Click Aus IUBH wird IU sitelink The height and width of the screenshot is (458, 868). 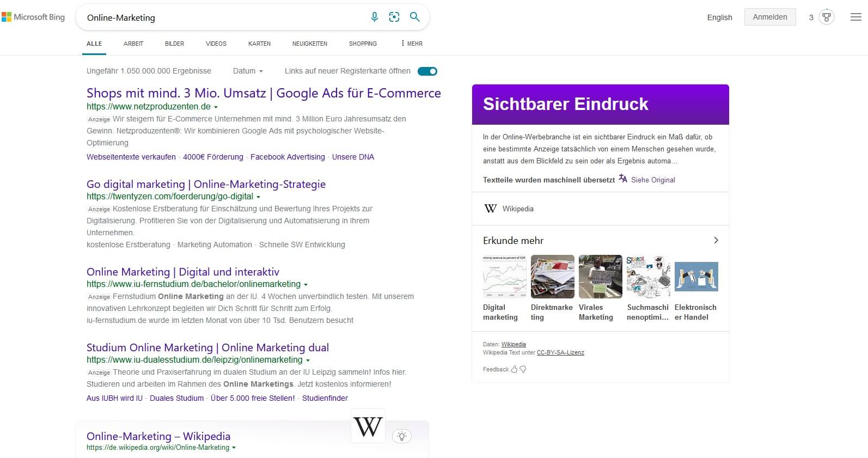pyautogui.click(x=114, y=398)
